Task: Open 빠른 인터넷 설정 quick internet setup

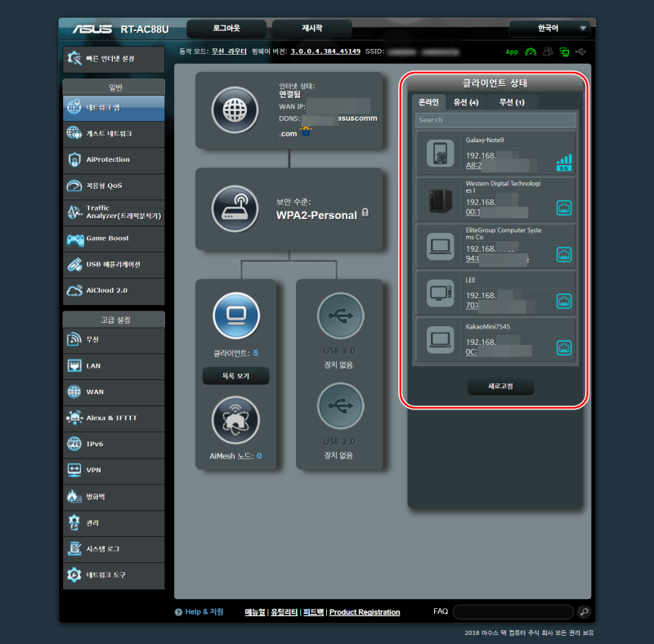Action: tap(114, 59)
